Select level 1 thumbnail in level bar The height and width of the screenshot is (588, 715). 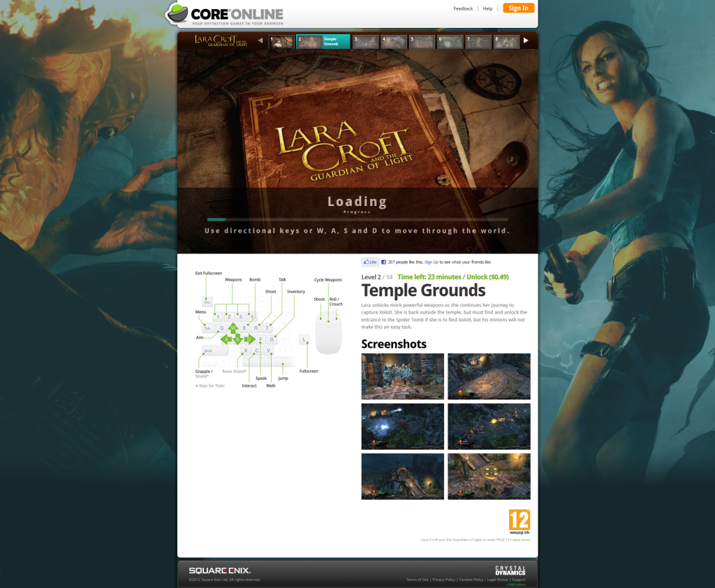[281, 41]
